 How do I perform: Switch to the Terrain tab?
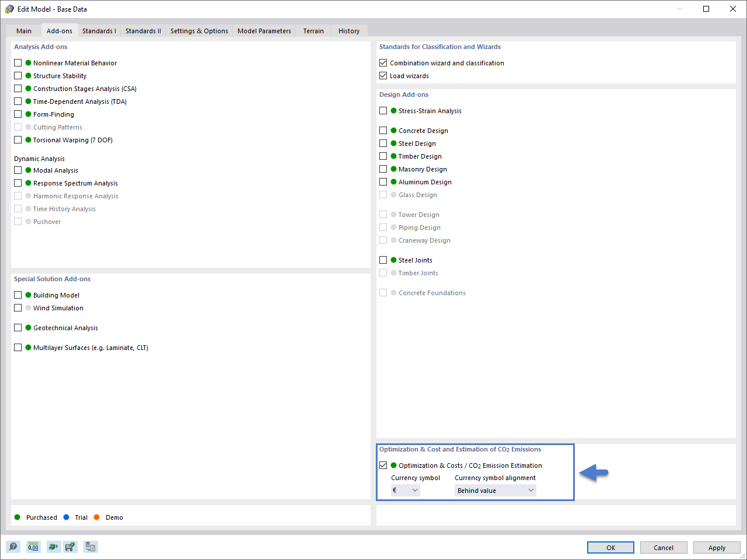(313, 31)
